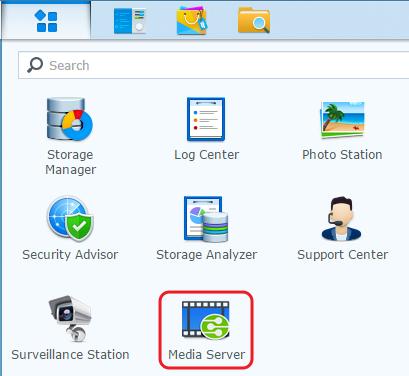409x376 pixels.
Task: Open Photo Station app icon
Action: click(342, 120)
